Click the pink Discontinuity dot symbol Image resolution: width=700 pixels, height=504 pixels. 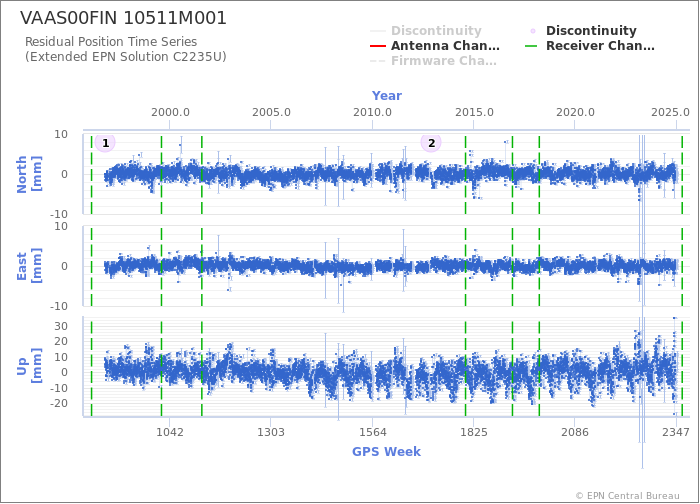coord(532,31)
